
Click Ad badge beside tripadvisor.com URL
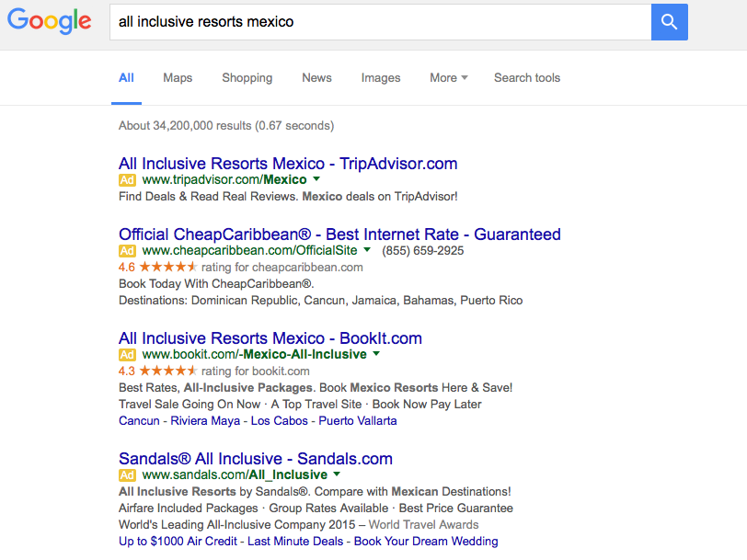(x=127, y=180)
